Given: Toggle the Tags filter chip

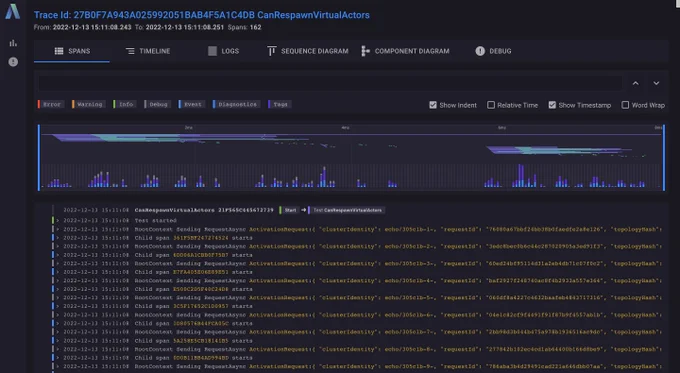Looking at the screenshot, I should (x=279, y=104).
